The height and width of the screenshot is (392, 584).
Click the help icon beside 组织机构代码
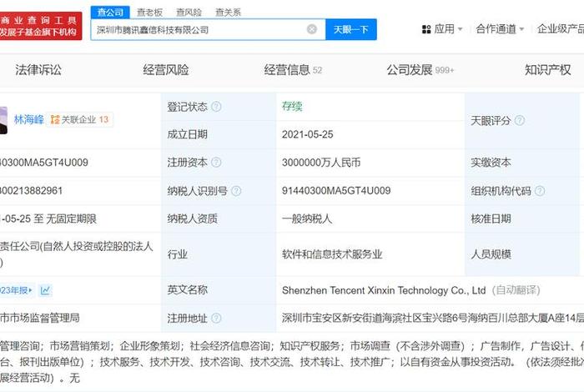pyautogui.click(x=540, y=191)
